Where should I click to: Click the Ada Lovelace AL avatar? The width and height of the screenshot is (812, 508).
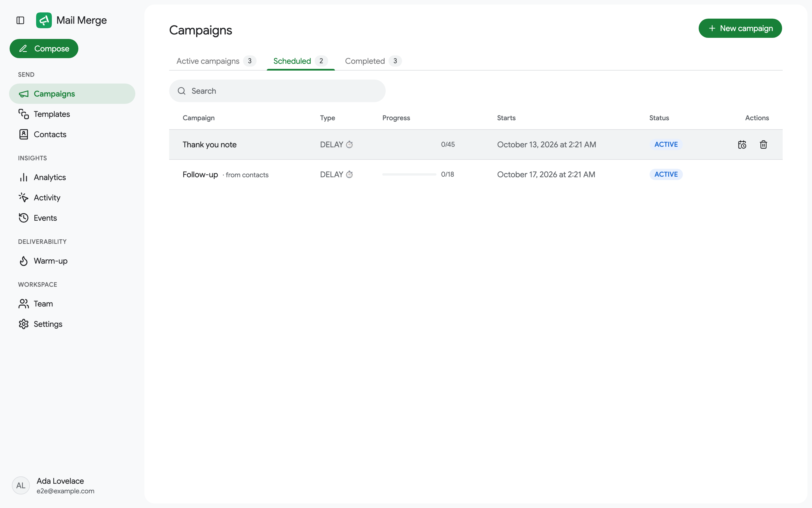[x=21, y=485]
